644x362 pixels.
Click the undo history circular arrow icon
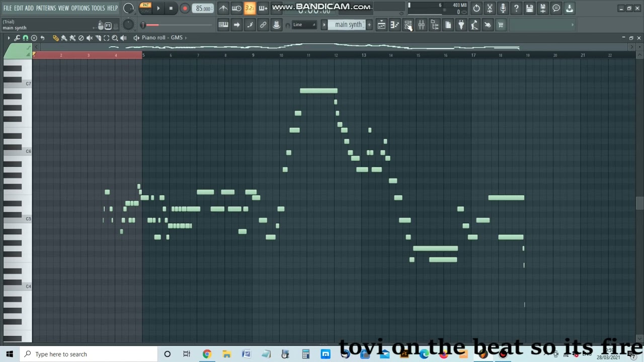(x=476, y=8)
